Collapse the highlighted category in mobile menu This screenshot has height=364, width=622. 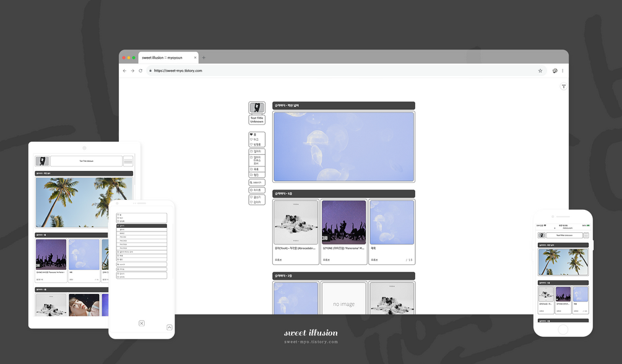click(x=142, y=226)
